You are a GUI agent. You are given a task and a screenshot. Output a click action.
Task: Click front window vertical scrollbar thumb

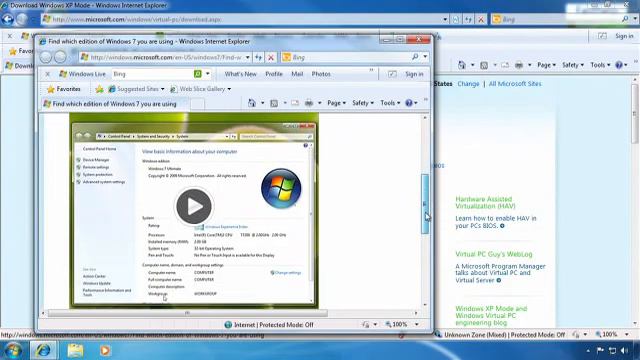pos(425,204)
